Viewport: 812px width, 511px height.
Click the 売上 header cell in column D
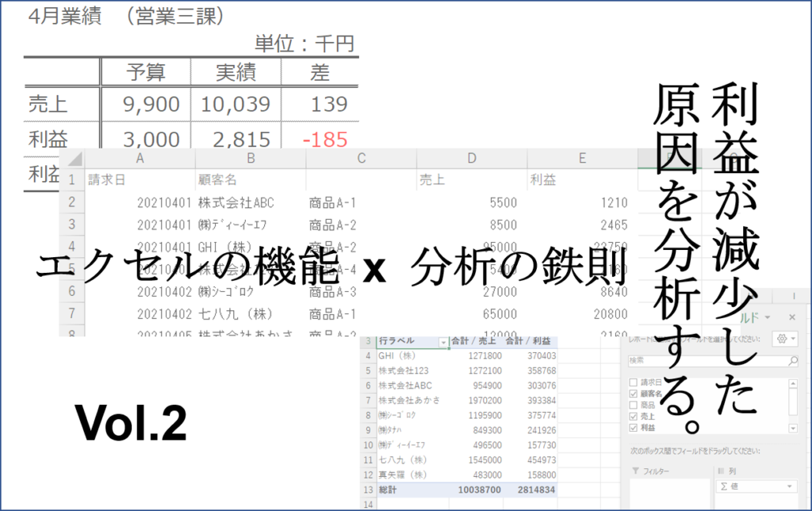(472, 180)
